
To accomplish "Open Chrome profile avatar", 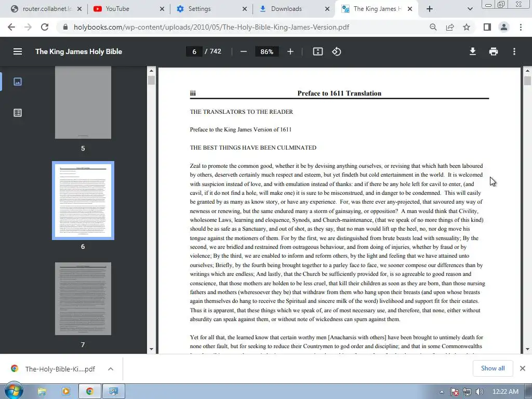I will point(504,27).
